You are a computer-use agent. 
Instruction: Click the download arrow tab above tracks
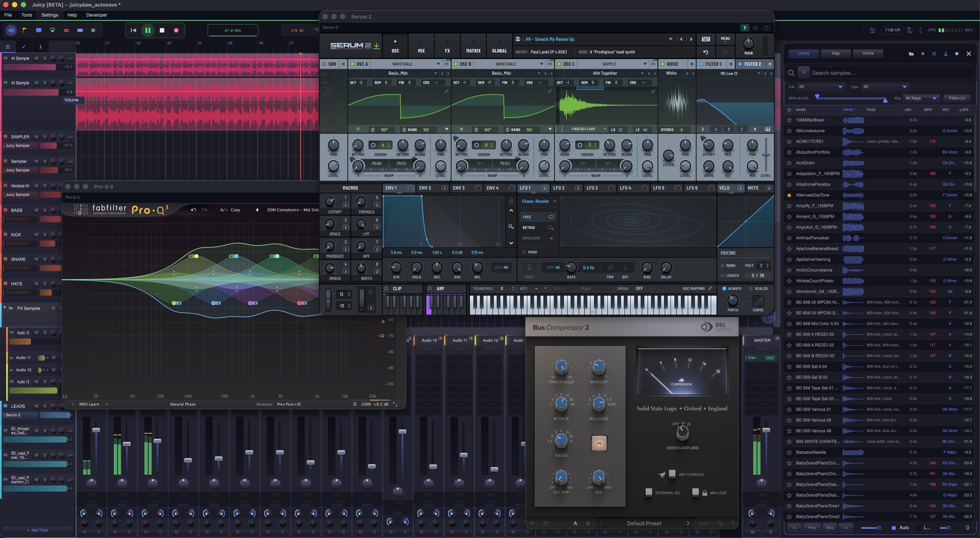40,47
